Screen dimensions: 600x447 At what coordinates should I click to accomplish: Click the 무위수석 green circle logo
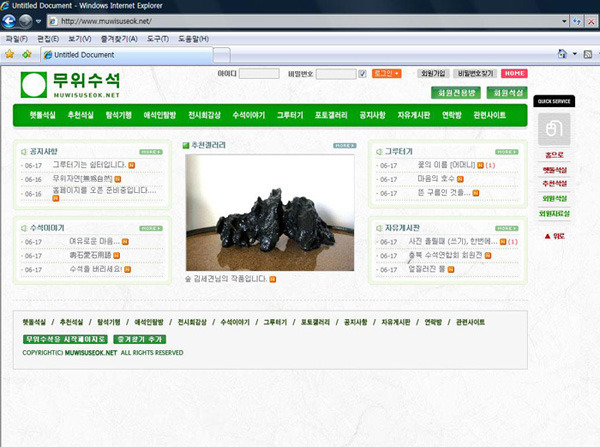pos(34,85)
